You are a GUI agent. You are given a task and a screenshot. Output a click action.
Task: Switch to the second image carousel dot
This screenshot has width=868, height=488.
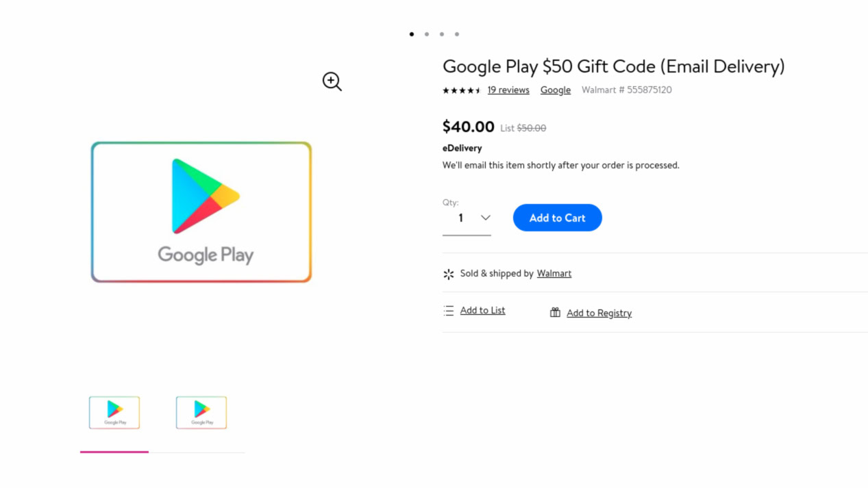click(427, 34)
